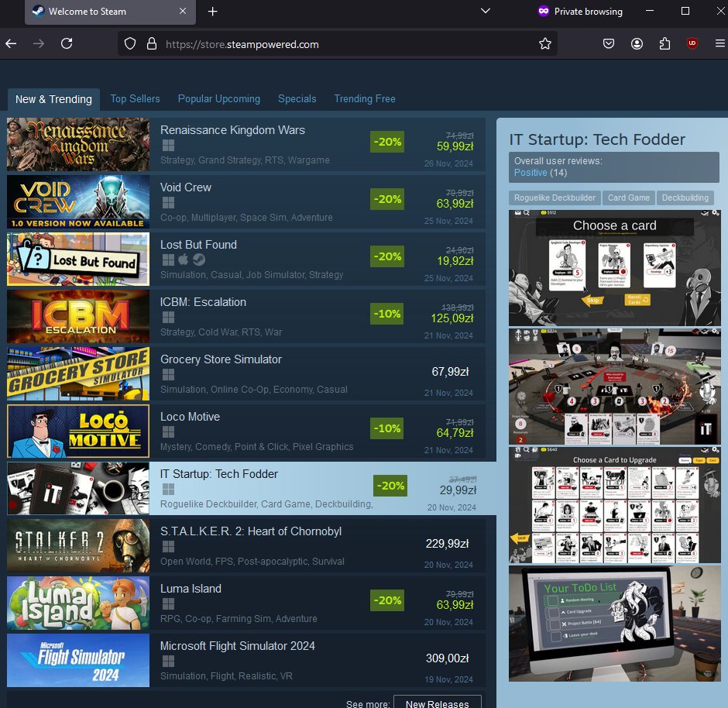Image resolution: width=728 pixels, height=708 pixels.
Task: Open the Trending Free tab
Action: coord(365,99)
